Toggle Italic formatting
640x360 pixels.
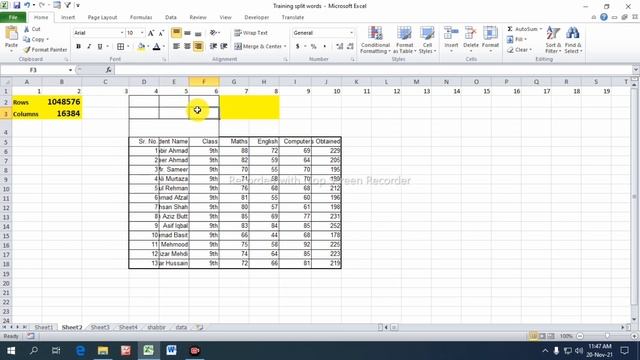(x=89, y=47)
